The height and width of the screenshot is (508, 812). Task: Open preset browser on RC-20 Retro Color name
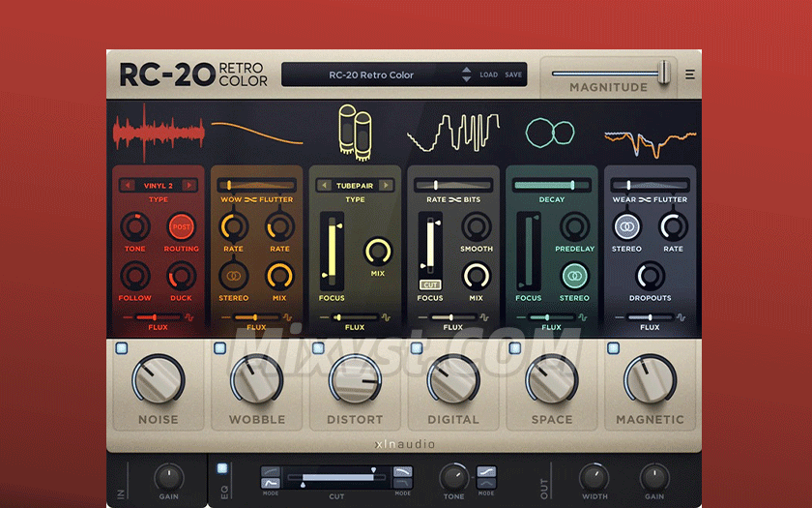(x=371, y=75)
